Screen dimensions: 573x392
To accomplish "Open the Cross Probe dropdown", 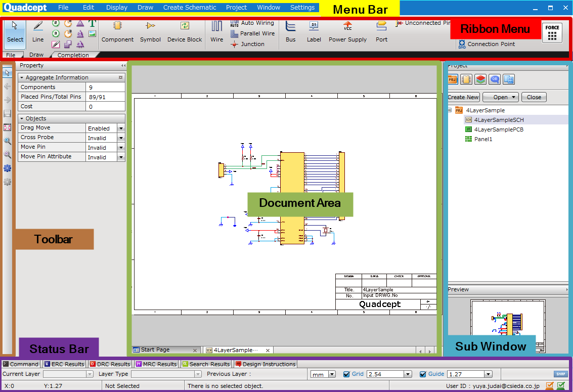I will [x=120, y=137].
